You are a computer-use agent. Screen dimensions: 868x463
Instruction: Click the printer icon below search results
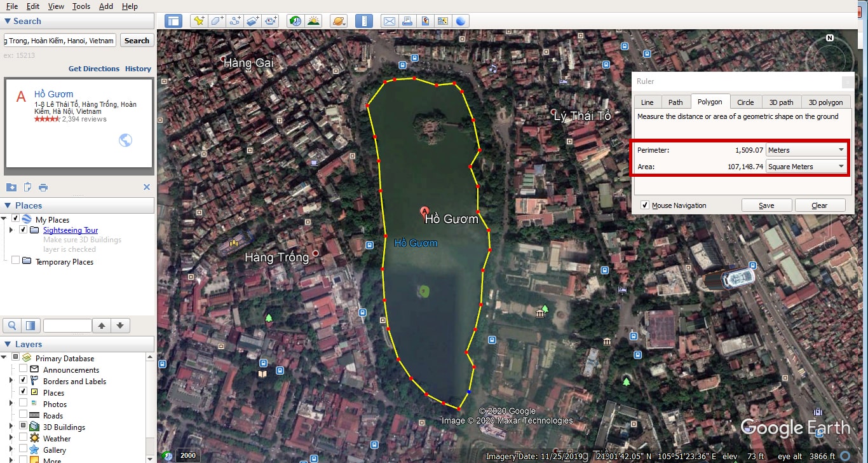click(43, 187)
